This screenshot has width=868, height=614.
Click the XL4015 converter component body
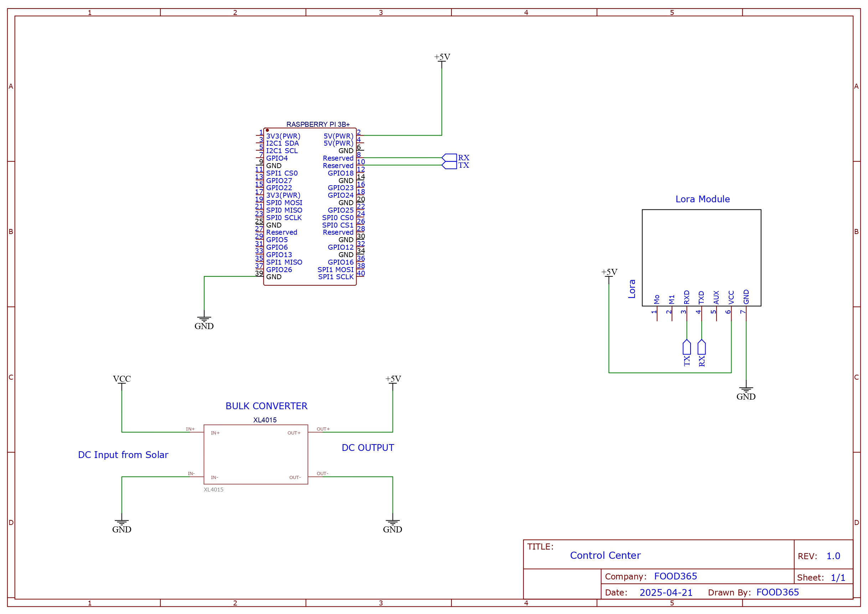click(x=256, y=454)
